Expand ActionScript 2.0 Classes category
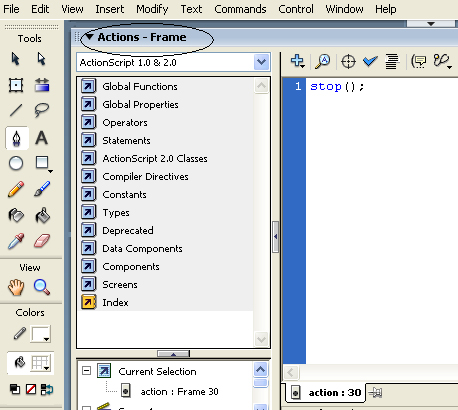The width and height of the screenshot is (458, 410). click(155, 159)
